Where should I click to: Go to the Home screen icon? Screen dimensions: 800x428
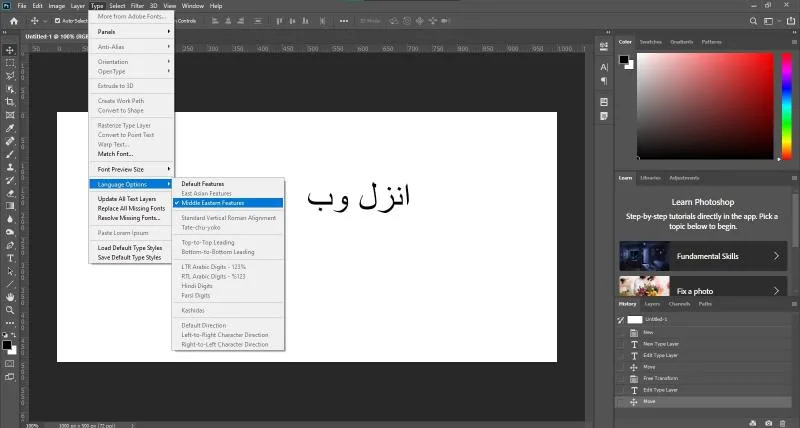coord(14,21)
